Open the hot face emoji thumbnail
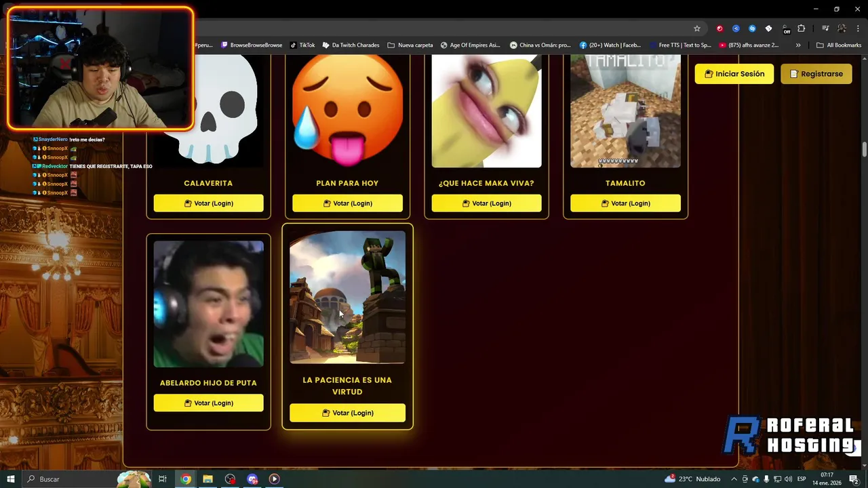 click(347, 110)
